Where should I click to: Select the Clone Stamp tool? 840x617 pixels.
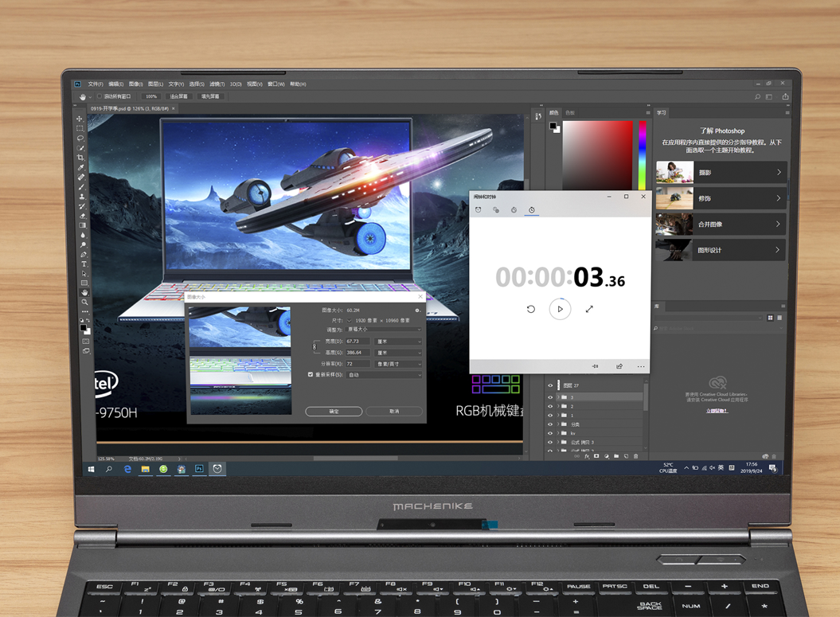[x=82, y=197]
